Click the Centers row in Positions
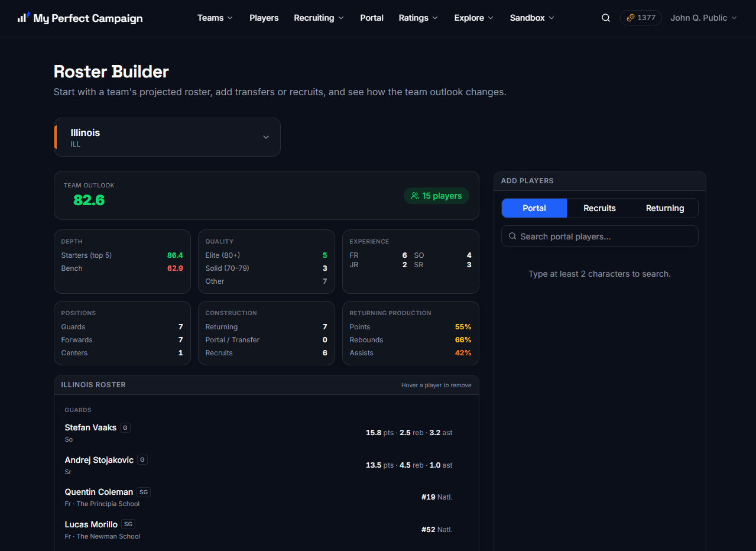This screenshot has height=551, width=756. click(122, 353)
